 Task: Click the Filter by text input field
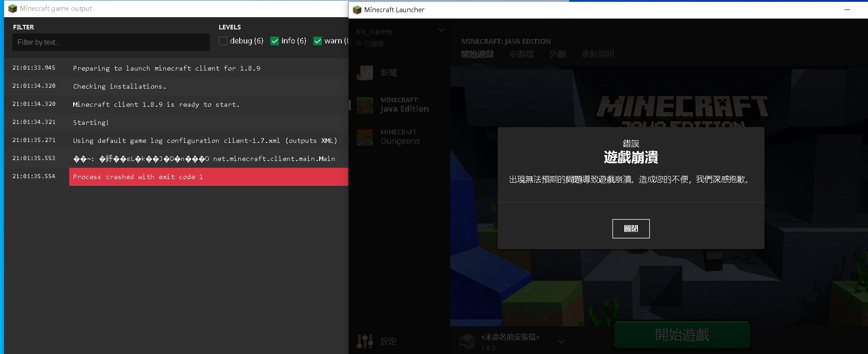click(111, 42)
